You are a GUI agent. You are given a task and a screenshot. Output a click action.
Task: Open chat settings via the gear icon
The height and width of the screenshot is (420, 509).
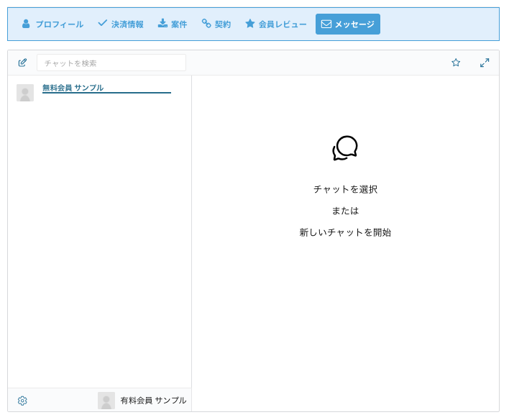pyautogui.click(x=22, y=401)
